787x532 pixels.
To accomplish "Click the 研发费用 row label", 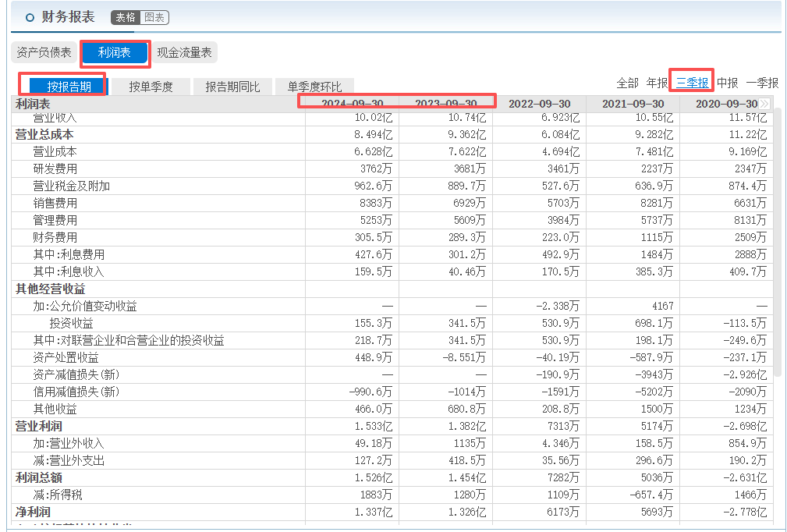I will pyautogui.click(x=55, y=168).
